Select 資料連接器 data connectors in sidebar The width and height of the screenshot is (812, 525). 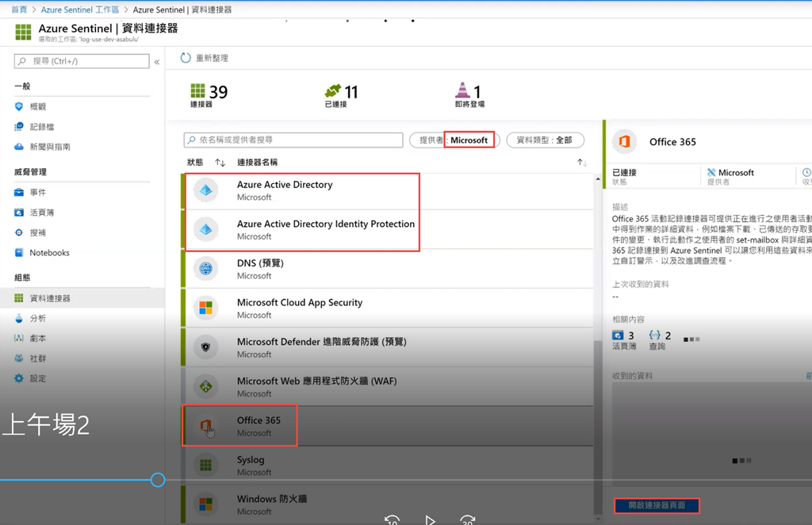click(x=82, y=297)
